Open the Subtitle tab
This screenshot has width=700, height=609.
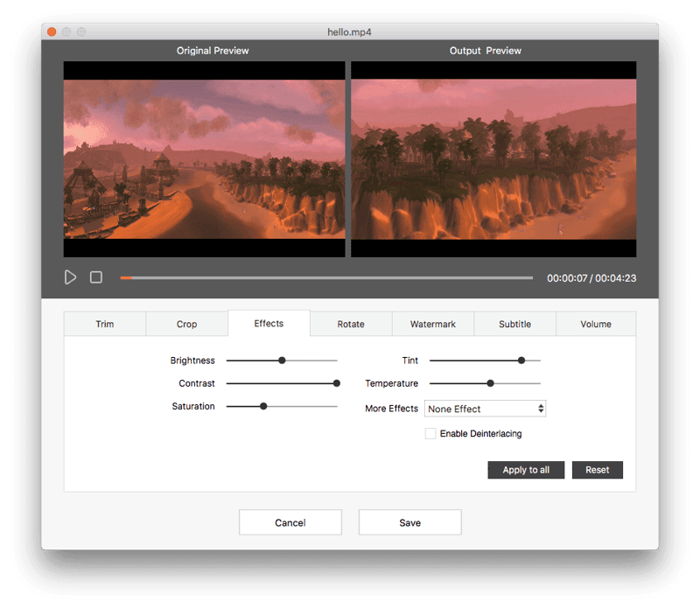click(x=514, y=324)
